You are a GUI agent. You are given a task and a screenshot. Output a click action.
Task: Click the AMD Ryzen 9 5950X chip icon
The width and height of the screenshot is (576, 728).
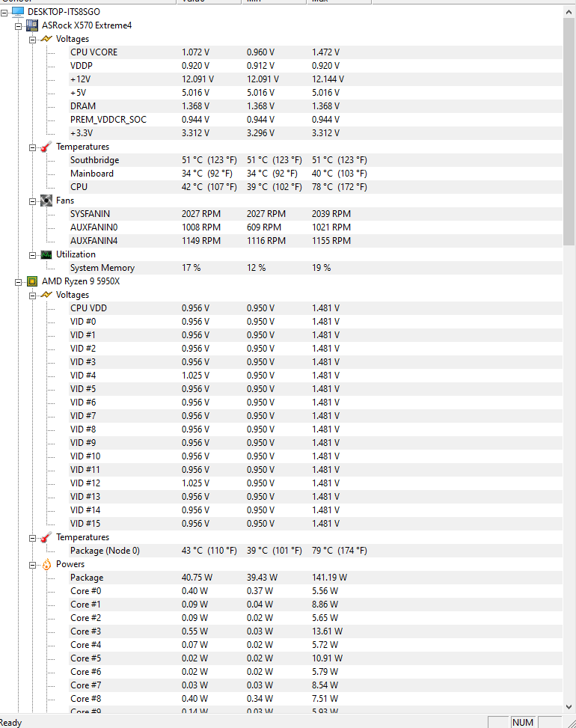click(32, 281)
